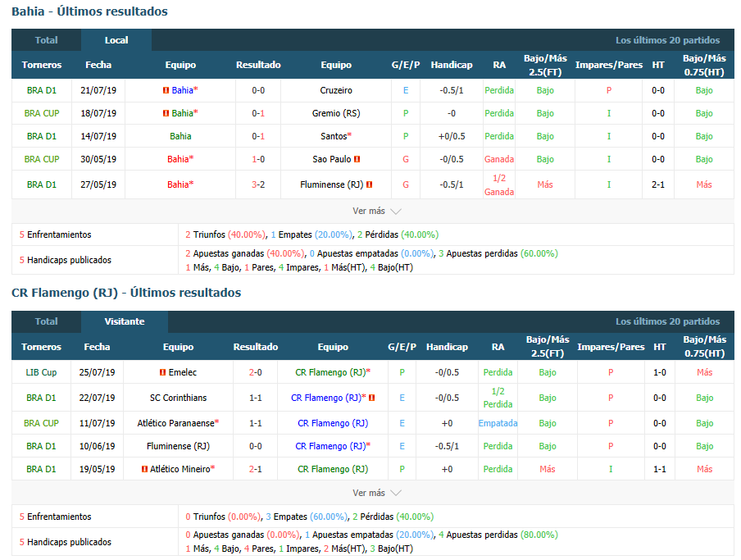Click red card icon next to Sao Paulo

357,159
